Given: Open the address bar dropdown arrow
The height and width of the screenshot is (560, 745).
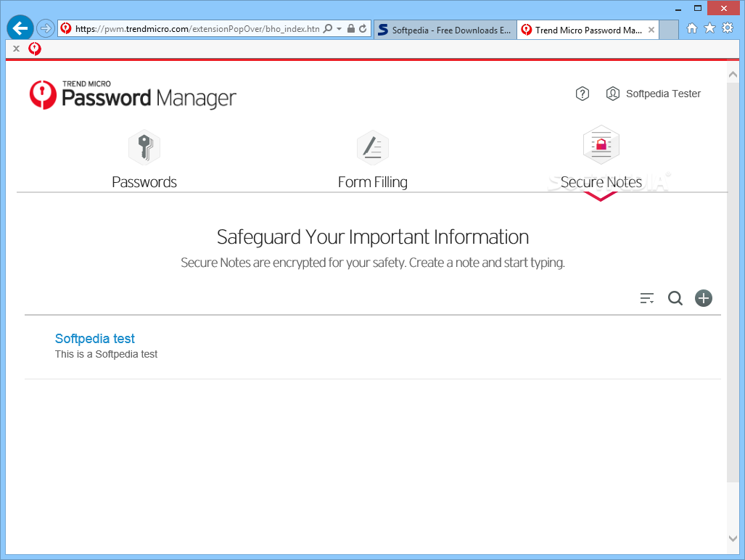Looking at the screenshot, I should click(x=339, y=29).
